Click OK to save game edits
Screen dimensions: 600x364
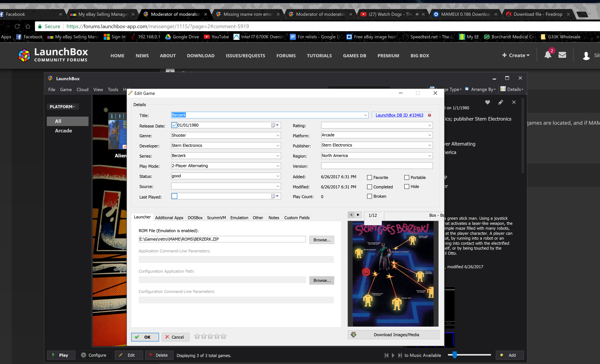pos(145,337)
